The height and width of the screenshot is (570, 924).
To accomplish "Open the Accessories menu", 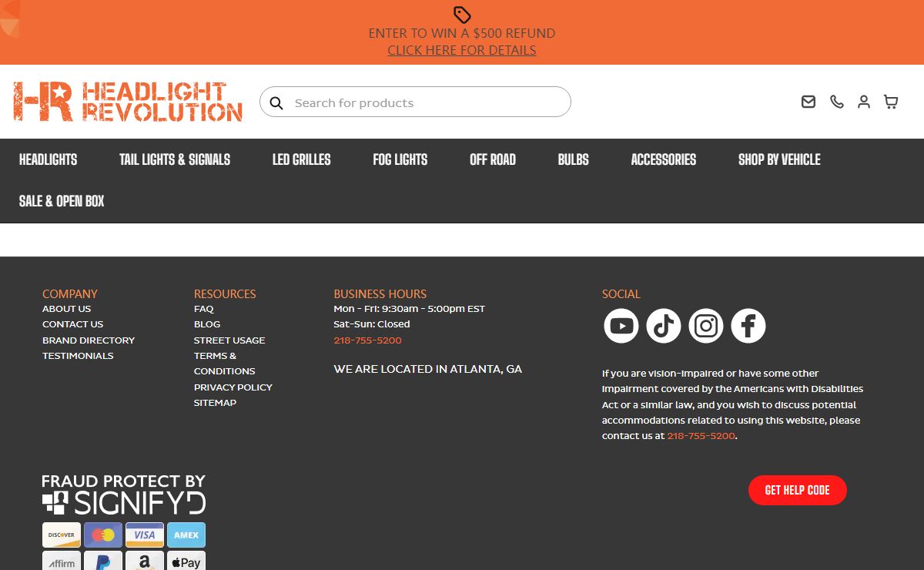I will (x=664, y=159).
